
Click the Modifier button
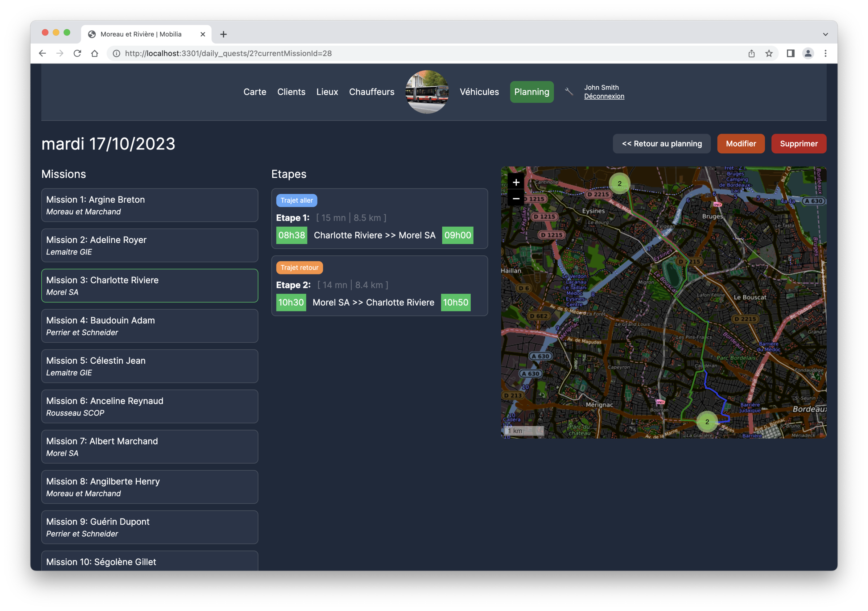click(x=741, y=144)
